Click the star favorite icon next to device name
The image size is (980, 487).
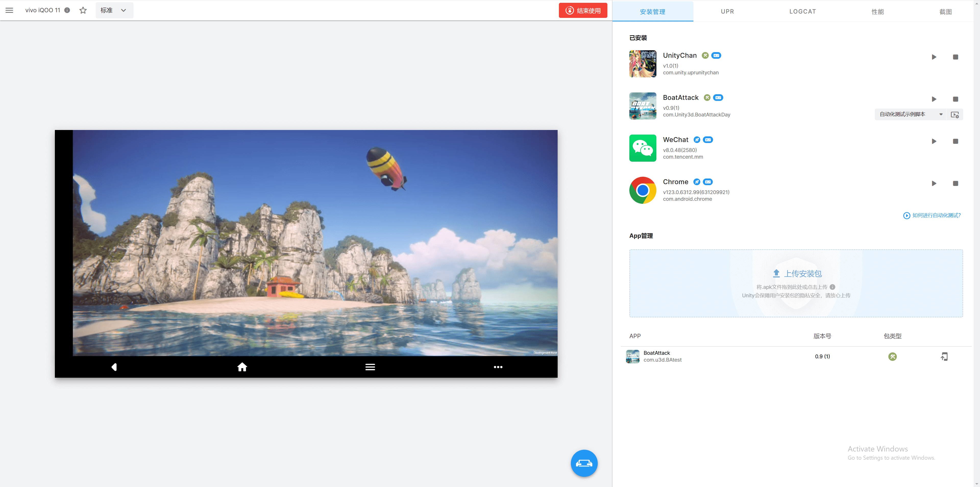tap(83, 10)
